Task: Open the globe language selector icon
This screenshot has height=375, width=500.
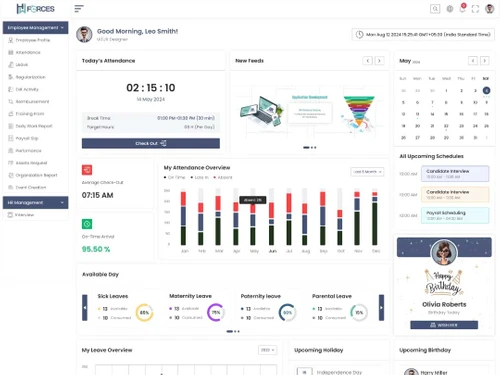Action: (450, 9)
